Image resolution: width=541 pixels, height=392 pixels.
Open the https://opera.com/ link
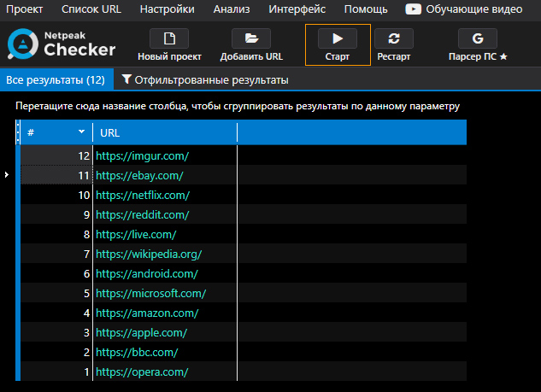pos(142,372)
